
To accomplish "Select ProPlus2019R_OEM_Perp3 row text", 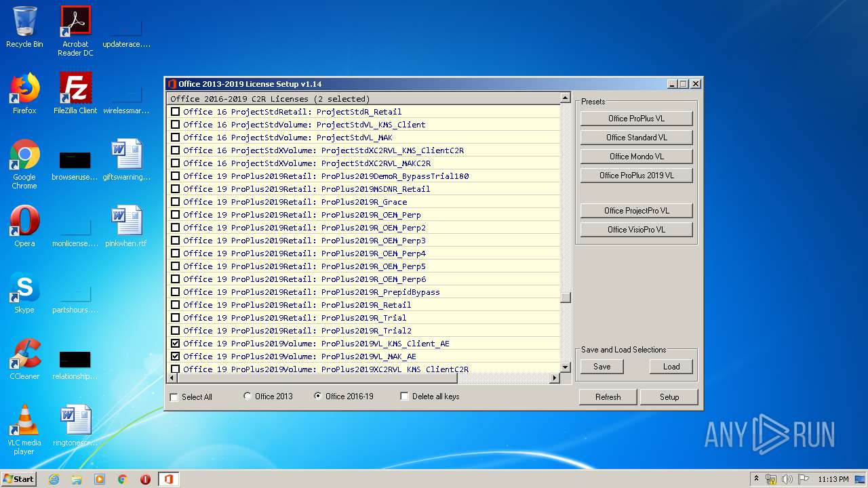I will [304, 241].
